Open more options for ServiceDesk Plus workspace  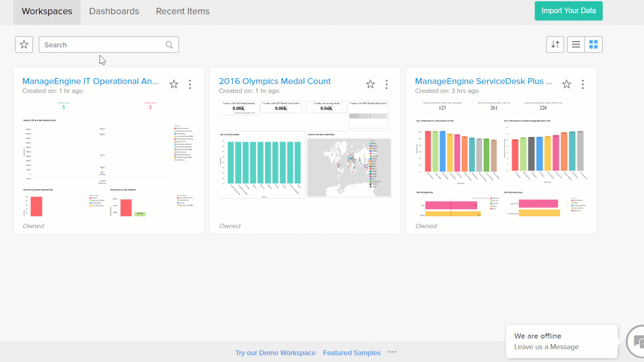pos(583,84)
